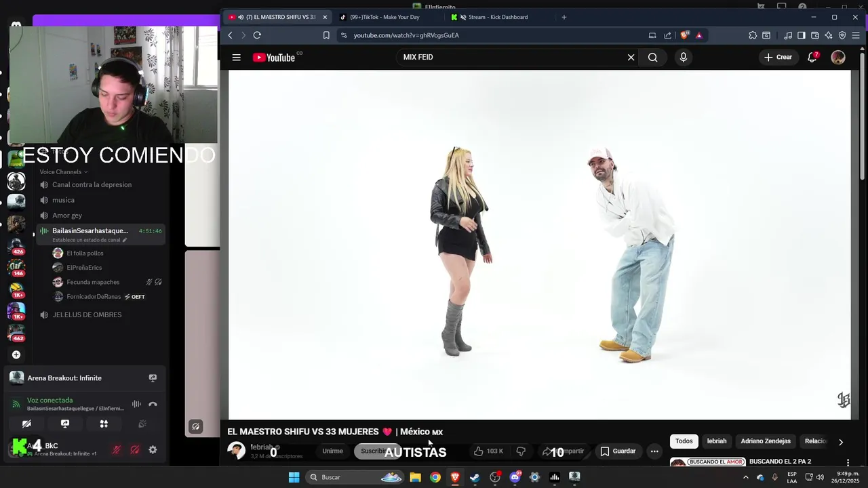Open Brave Leo AI sparkle icon
This screenshot has width=868, height=488.
(x=829, y=35)
